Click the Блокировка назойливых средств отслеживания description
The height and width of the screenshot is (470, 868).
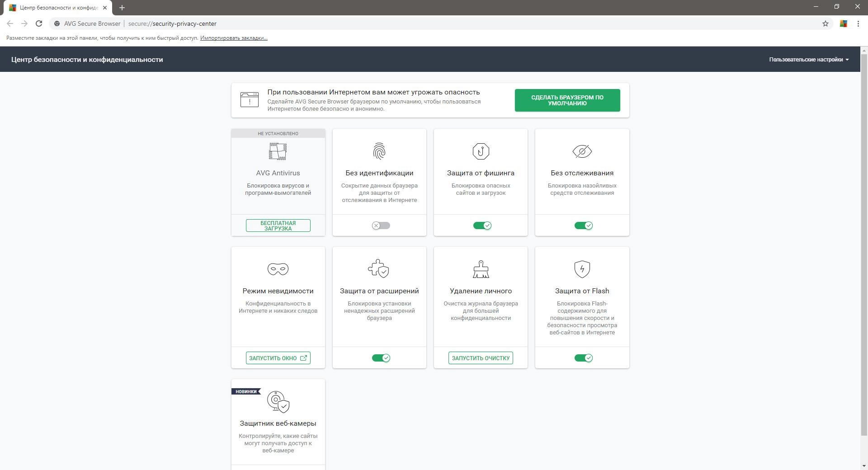pos(582,189)
